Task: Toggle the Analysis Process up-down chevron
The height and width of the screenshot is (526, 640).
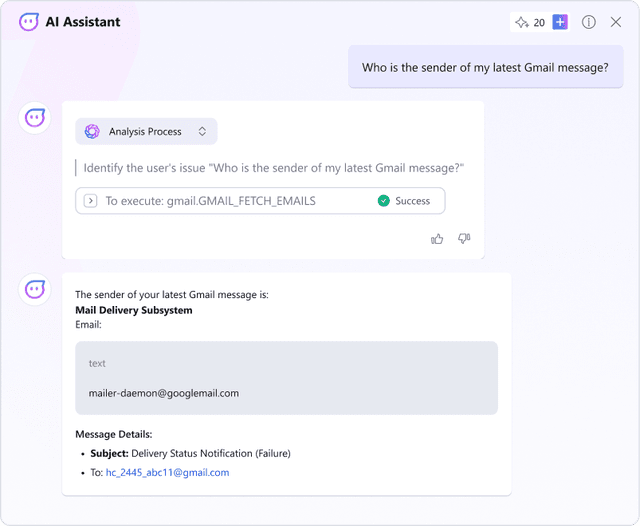Action: [x=202, y=131]
